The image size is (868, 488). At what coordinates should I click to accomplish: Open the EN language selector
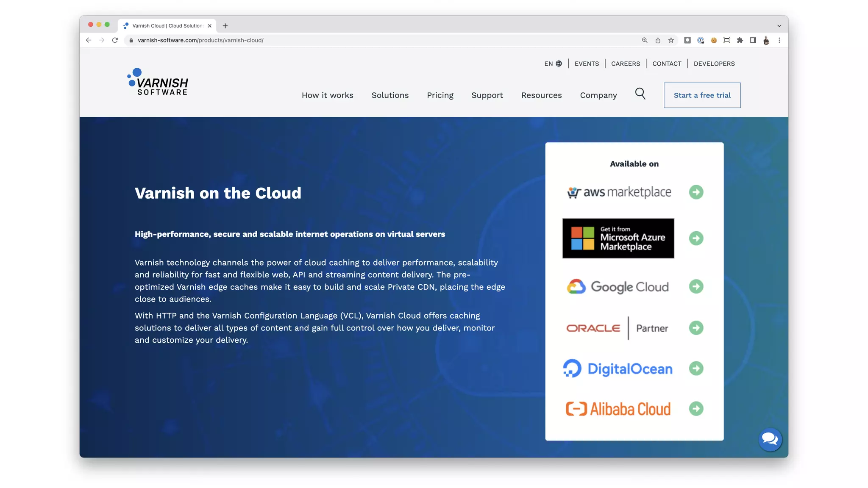coord(553,64)
